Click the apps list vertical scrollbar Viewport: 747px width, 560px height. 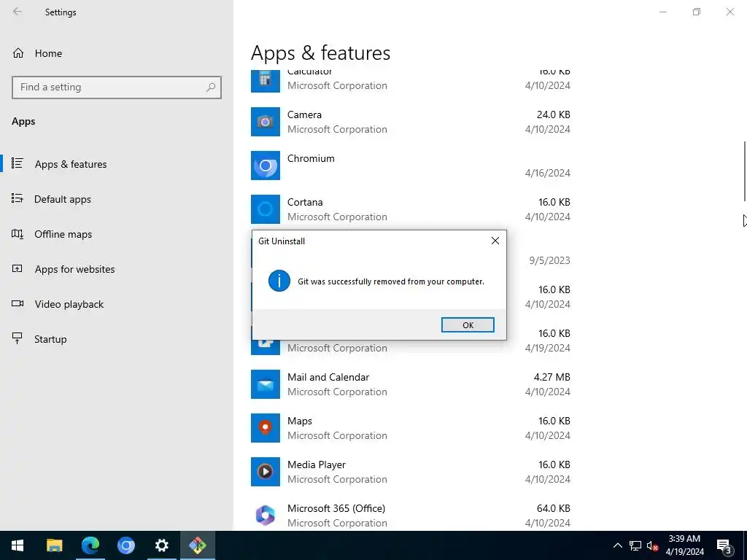(x=745, y=171)
